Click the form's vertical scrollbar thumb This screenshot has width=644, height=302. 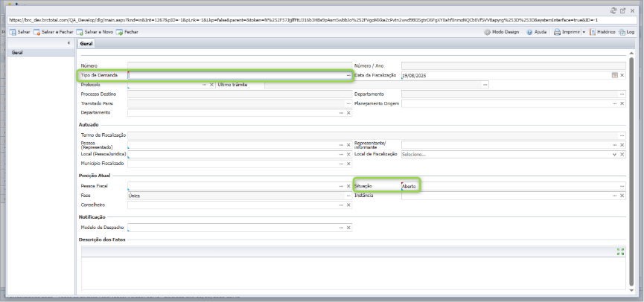(631, 172)
